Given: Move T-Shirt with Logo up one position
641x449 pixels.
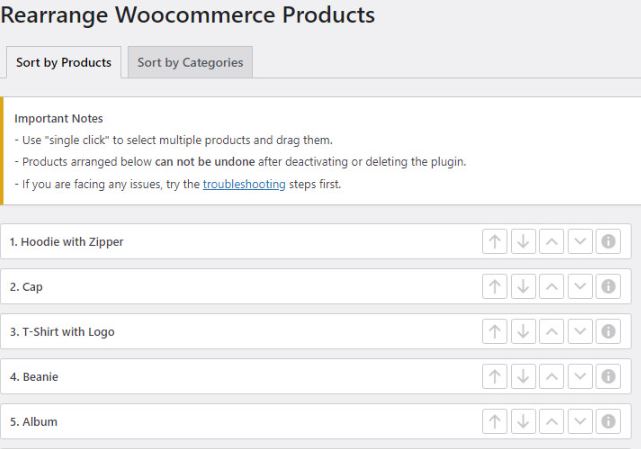Looking at the screenshot, I should [x=551, y=332].
